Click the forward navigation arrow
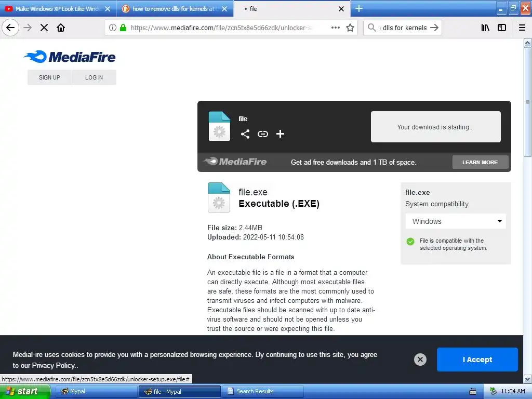This screenshot has width=532, height=399. coord(28,28)
